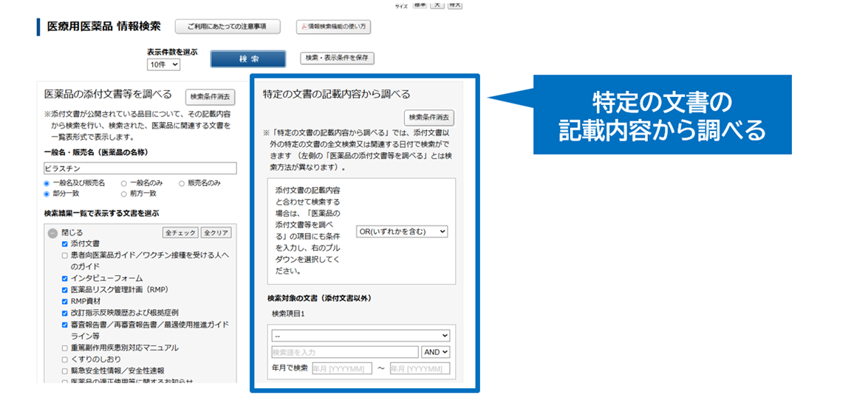Click 検索語を入力 text field

point(345,352)
